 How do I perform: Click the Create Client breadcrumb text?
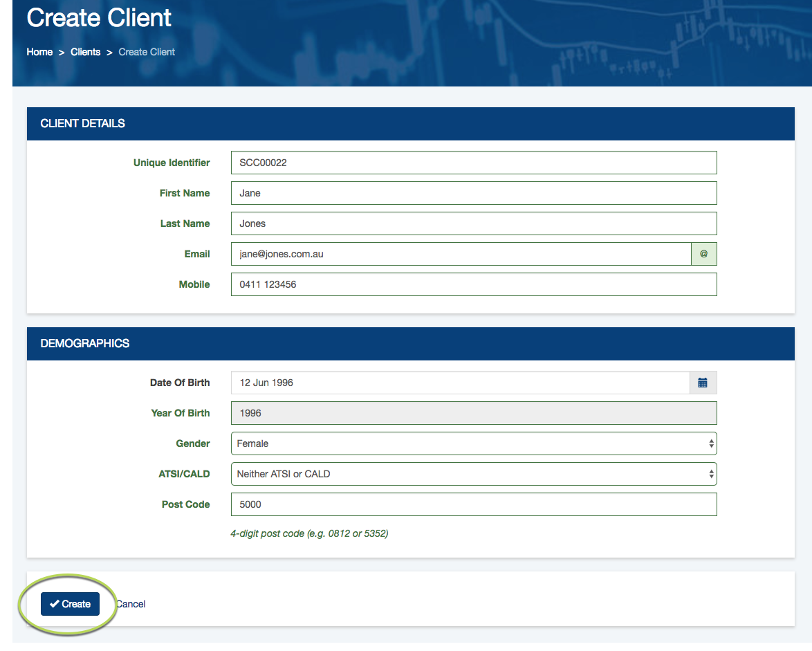coord(147,52)
